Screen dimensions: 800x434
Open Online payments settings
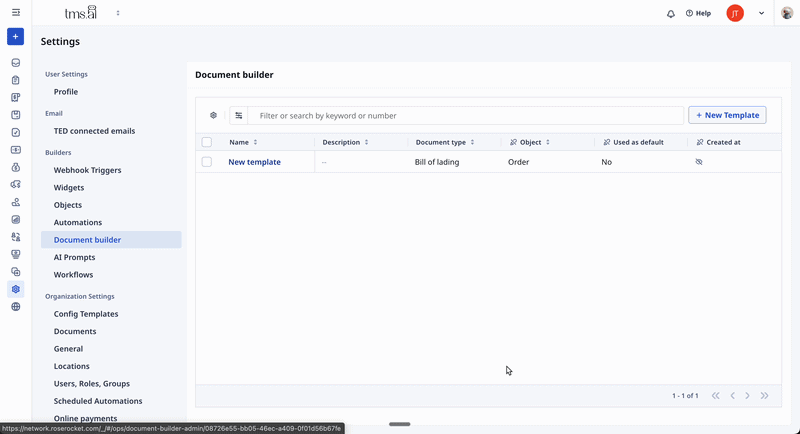click(x=85, y=418)
